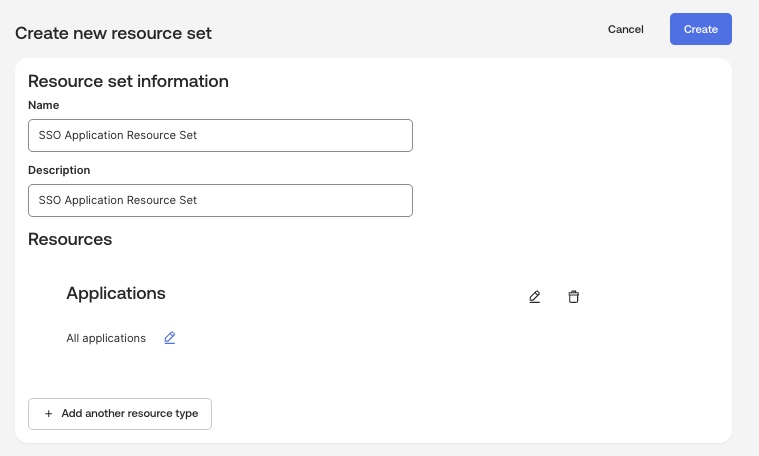759x456 pixels.
Task: Click the text inside the Description field
Action: [117, 200]
